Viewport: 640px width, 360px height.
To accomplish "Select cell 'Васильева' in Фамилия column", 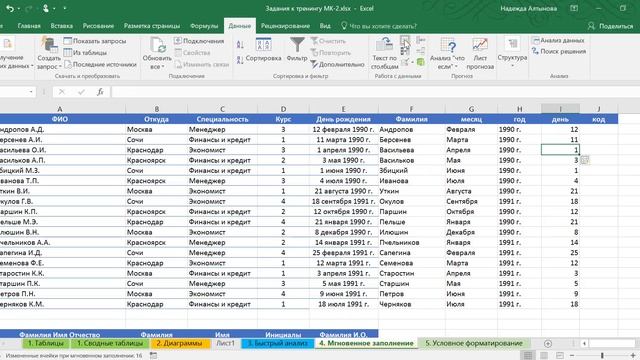I will point(411,150).
